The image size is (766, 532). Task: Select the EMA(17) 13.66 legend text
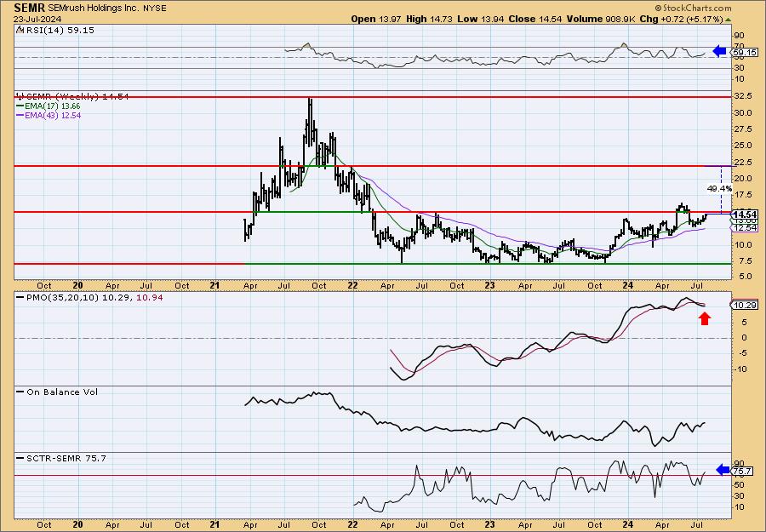53,106
